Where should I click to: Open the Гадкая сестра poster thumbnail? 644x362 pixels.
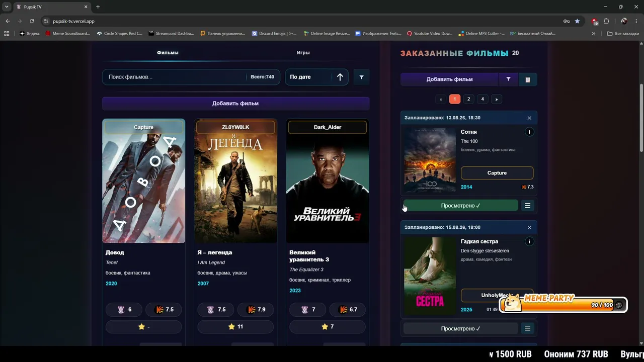[x=430, y=276]
